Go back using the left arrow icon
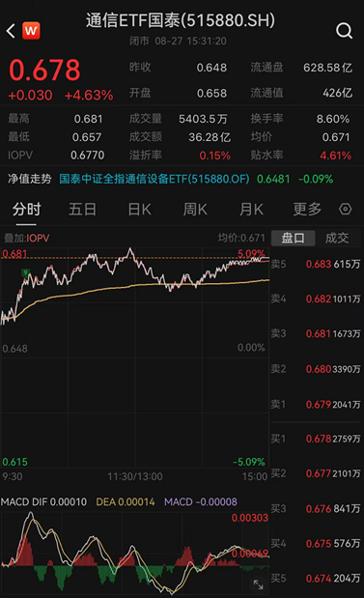 11,31
